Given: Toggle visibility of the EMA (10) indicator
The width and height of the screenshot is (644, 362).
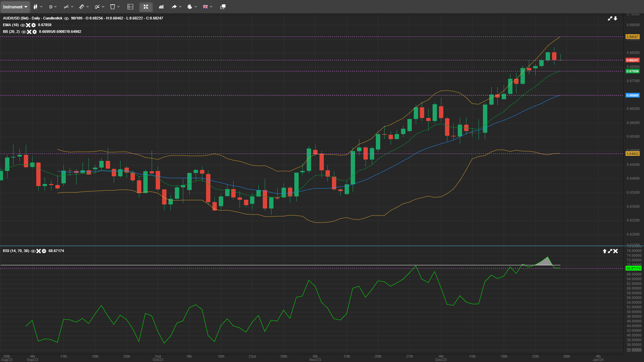Looking at the screenshot, I should click(22, 25).
